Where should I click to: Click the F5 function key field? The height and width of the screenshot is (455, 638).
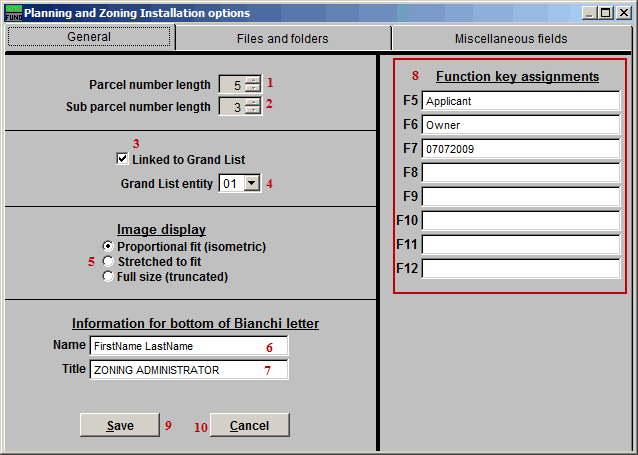[x=520, y=101]
